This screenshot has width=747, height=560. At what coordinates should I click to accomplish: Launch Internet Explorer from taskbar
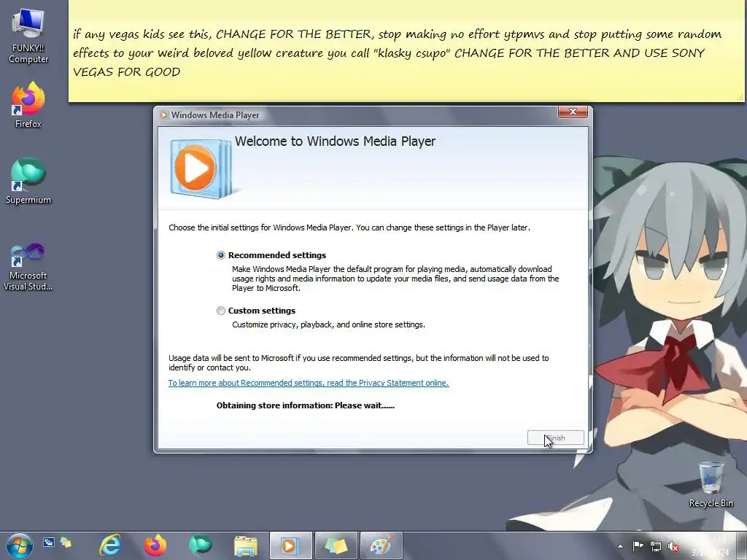pyautogui.click(x=109, y=545)
